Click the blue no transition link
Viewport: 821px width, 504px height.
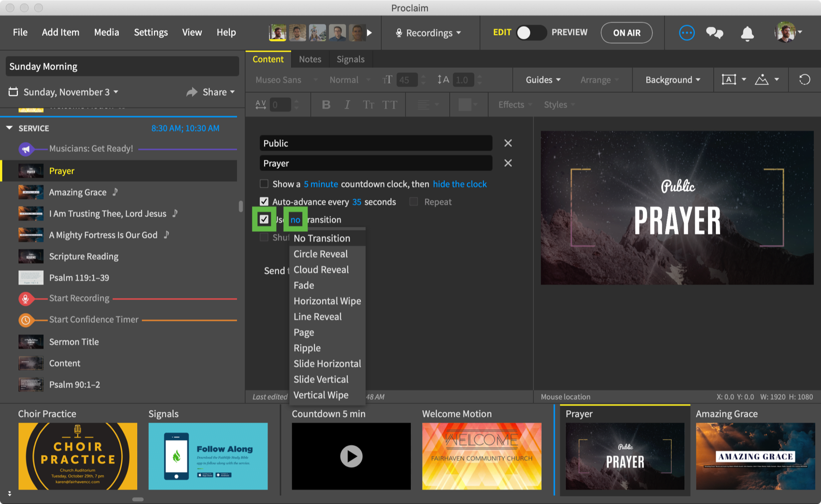295,220
